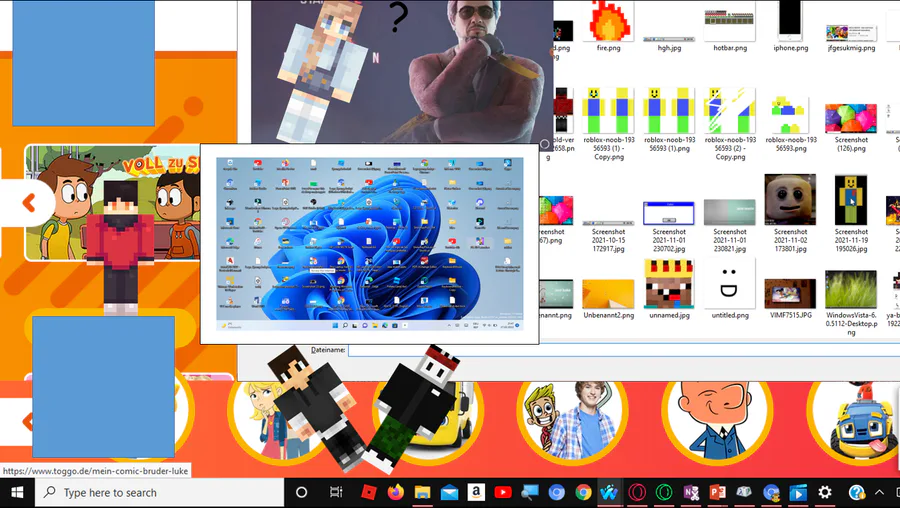Open PowerPoint from the taskbar
The image size is (900, 508).
[x=717, y=493]
